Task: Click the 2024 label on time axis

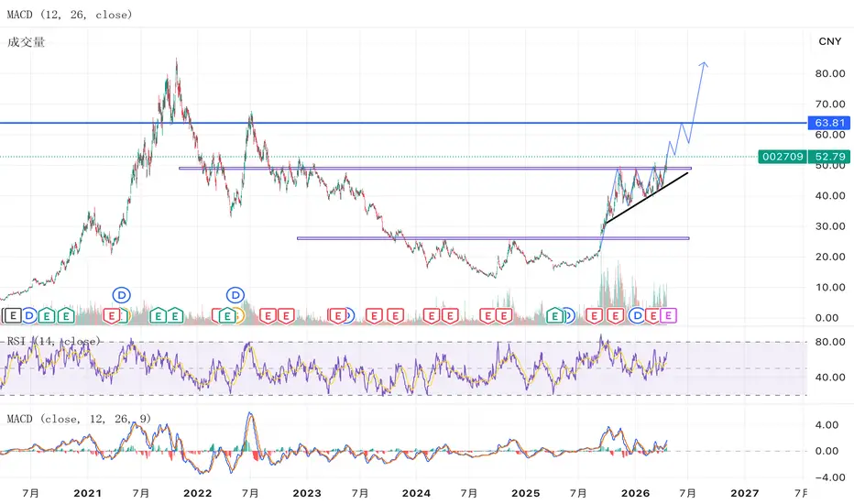Action: (x=416, y=493)
